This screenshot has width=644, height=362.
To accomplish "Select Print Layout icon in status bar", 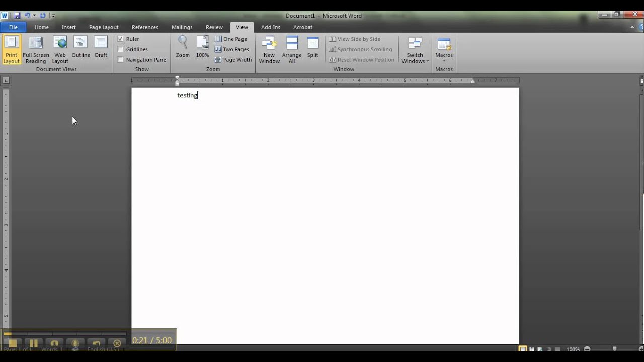I will 523,349.
